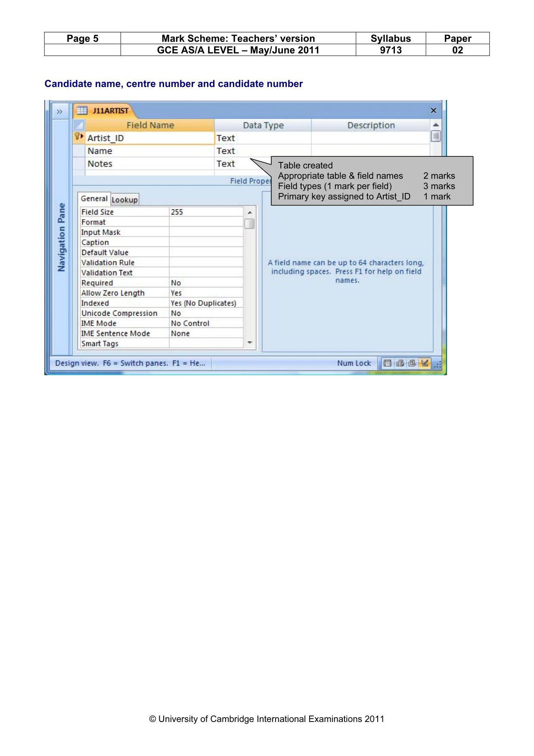Switch to PivotChart View from the status bar
534x756 pixels.
pos(413,363)
